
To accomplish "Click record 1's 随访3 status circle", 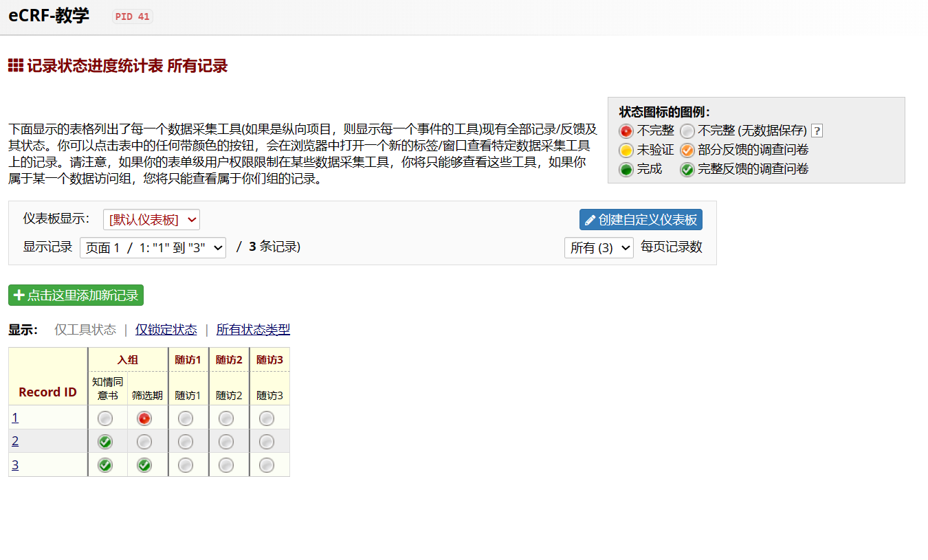I will [x=266, y=418].
